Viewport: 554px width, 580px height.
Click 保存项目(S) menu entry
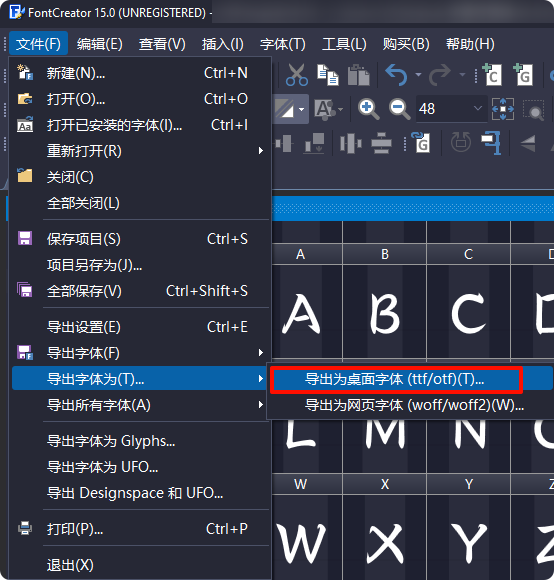point(140,239)
